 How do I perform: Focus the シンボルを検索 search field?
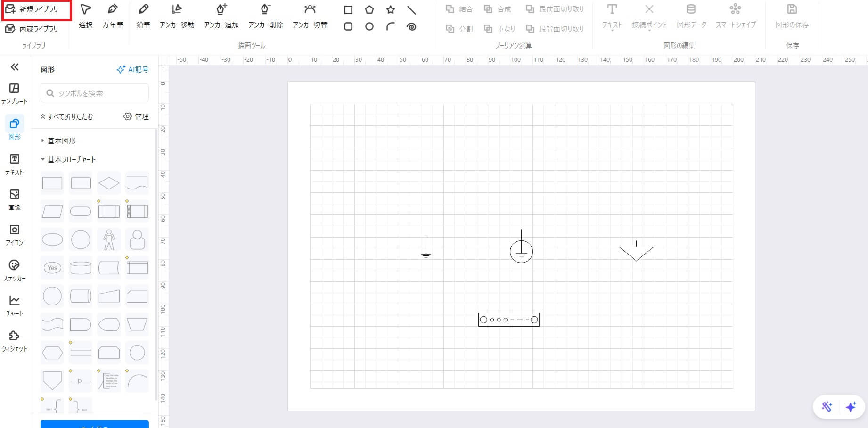[95, 93]
